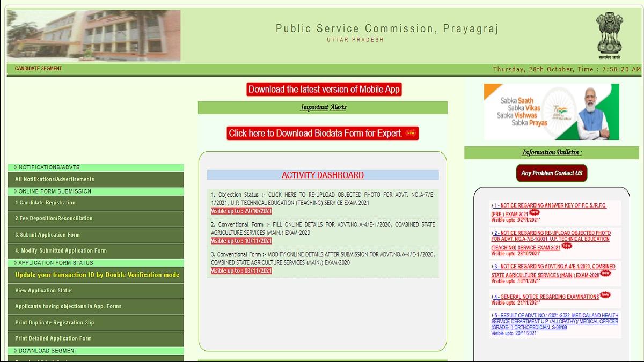Open All Notifications/Advertisements menu item

point(55,179)
